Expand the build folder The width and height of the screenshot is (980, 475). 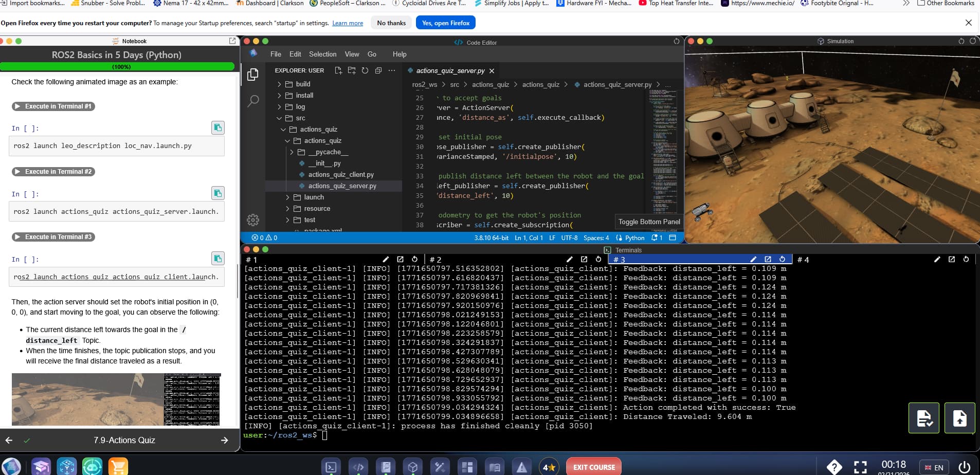coord(303,84)
